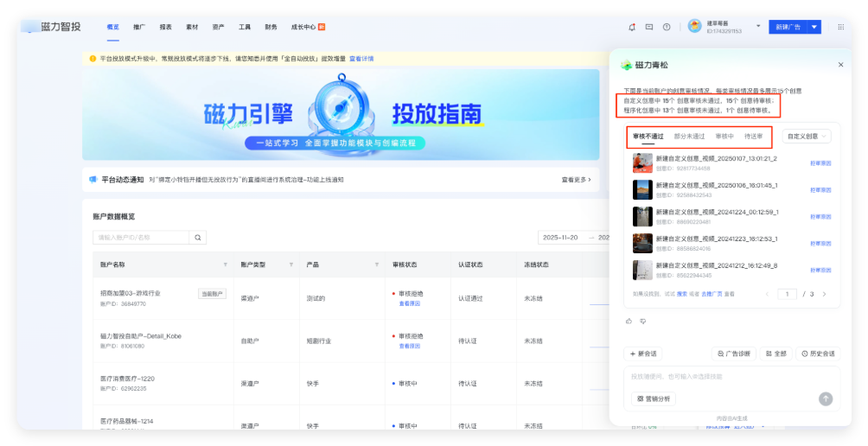Image resolution: width=868 pixels, height=446 pixels.
Task: Click the 磁力智投 logo
Action: pyautogui.click(x=52, y=27)
